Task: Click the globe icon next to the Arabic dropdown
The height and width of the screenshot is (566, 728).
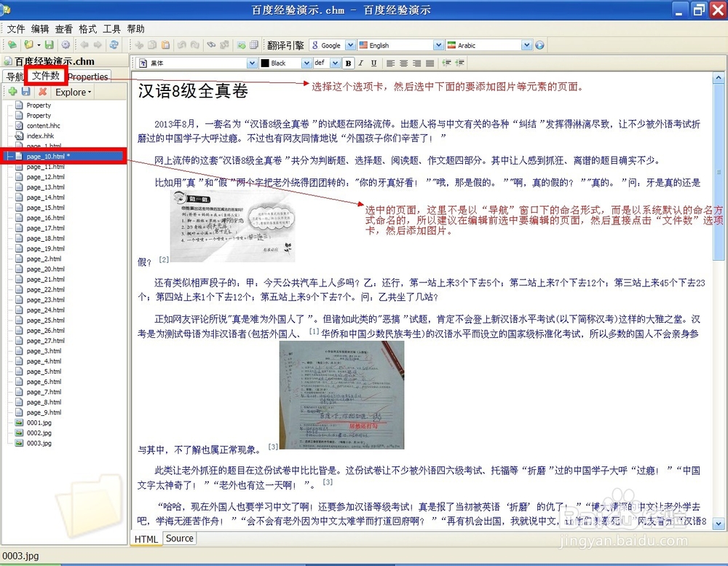Action: [x=539, y=44]
